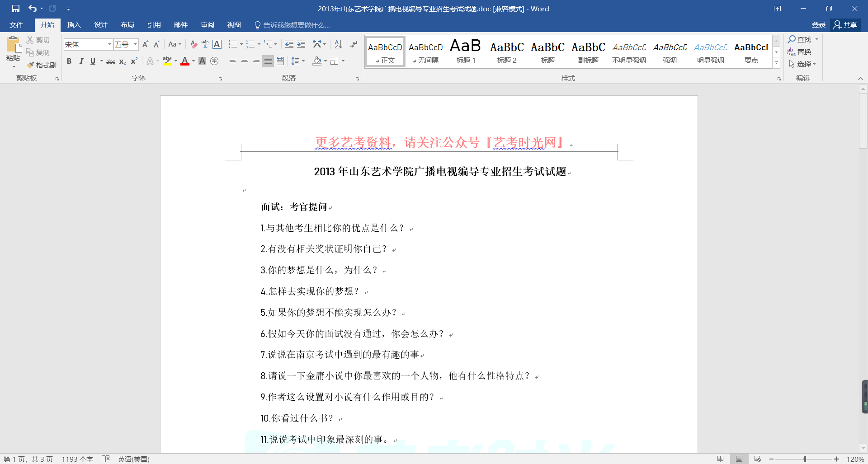Click the increase indent icon
Image resolution: width=868 pixels, height=464 pixels.
click(x=301, y=44)
